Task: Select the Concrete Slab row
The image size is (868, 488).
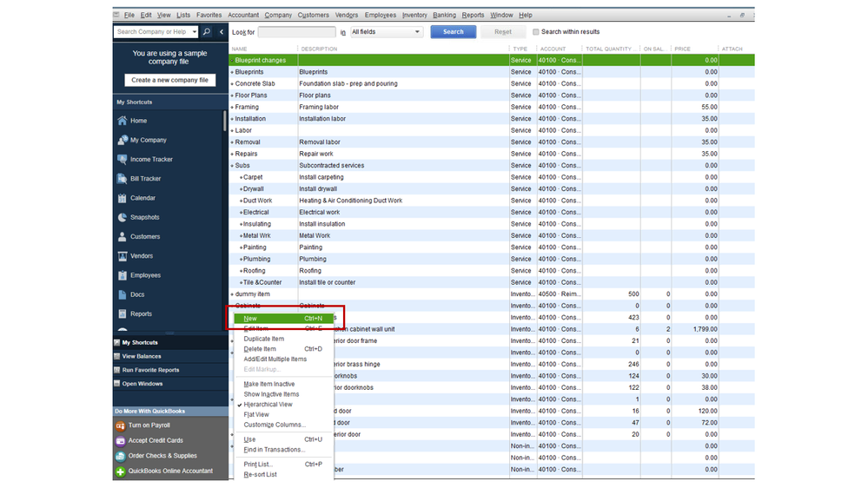Action: (492, 84)
